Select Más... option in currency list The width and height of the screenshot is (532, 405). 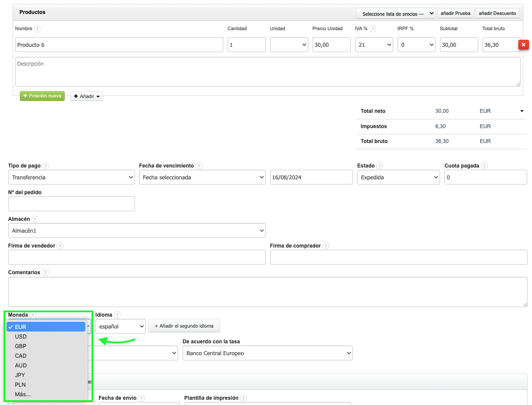23,395
